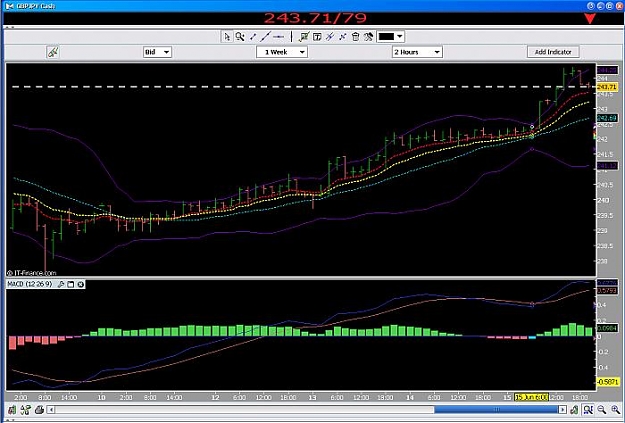
Task: Click the zoom in magnifier
Action: [615, 409]
